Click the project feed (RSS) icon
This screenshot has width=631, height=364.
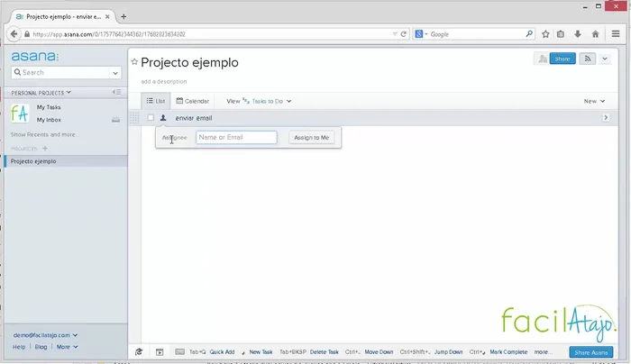coord(588,59)
